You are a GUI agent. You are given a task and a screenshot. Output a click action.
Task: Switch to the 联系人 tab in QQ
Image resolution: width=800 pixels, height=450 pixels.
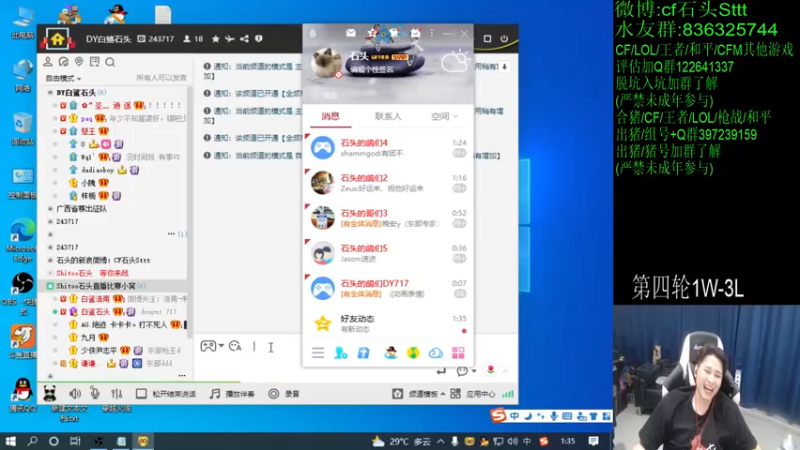[388, 117]
